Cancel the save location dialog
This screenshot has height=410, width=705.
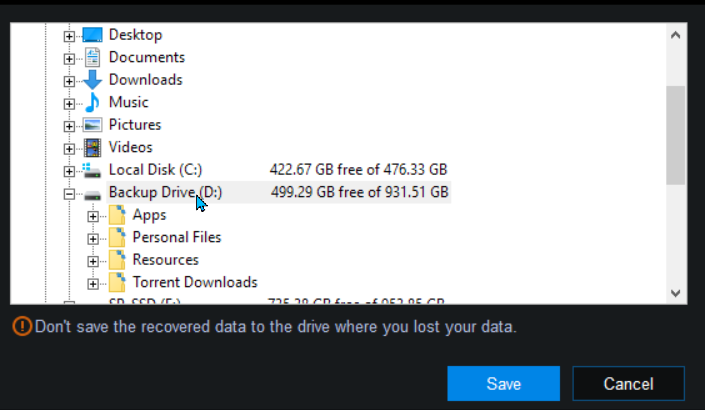click(x=629, y=383)
